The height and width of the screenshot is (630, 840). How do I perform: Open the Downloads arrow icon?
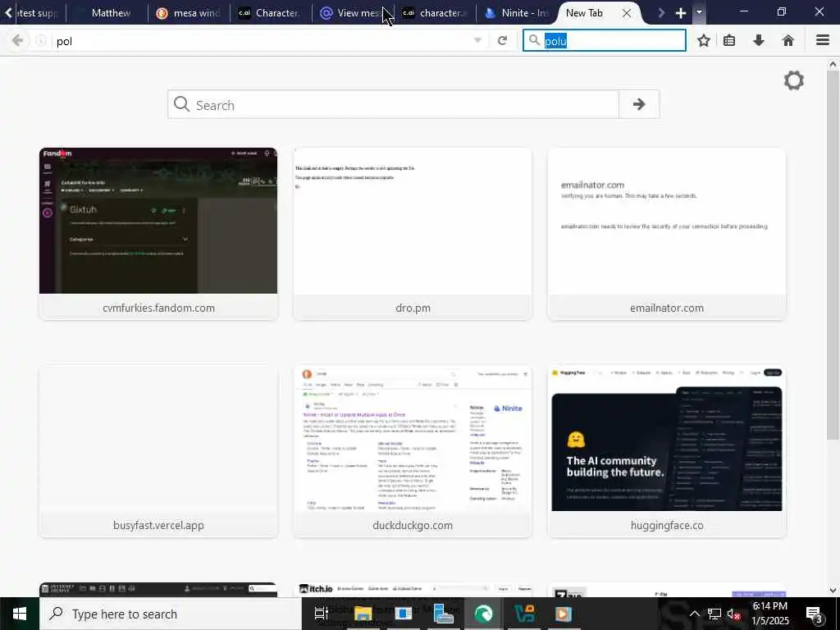pyautogui.click(x=759, y=41)
